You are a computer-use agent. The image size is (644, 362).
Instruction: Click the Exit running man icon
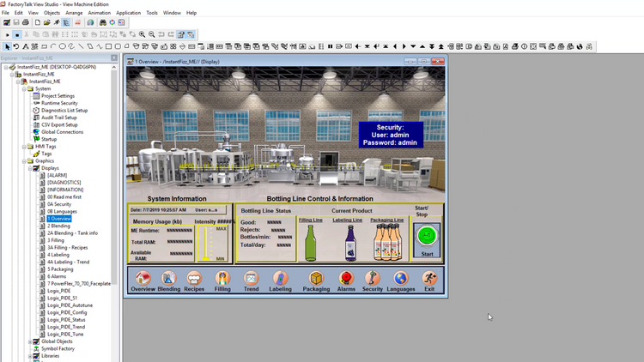(x=429, y=279)
